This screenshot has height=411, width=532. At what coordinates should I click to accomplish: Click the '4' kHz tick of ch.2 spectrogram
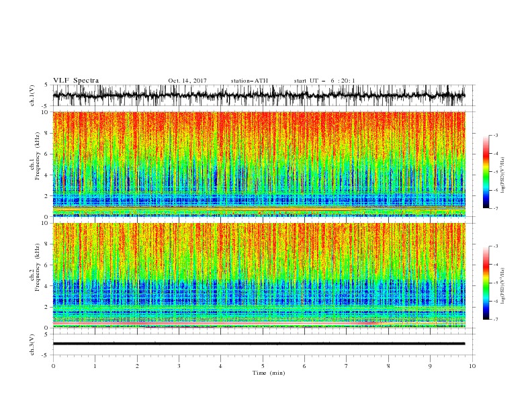click(x=47, y=286)
